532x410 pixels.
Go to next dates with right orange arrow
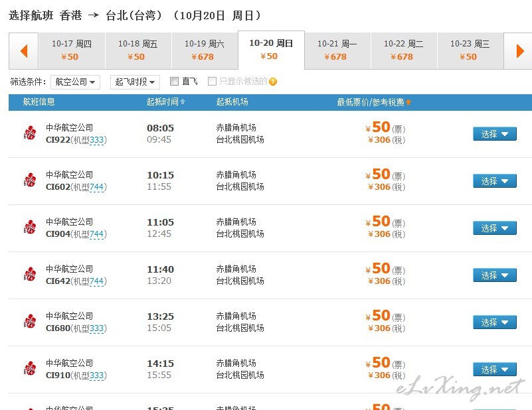coord(520,51)
